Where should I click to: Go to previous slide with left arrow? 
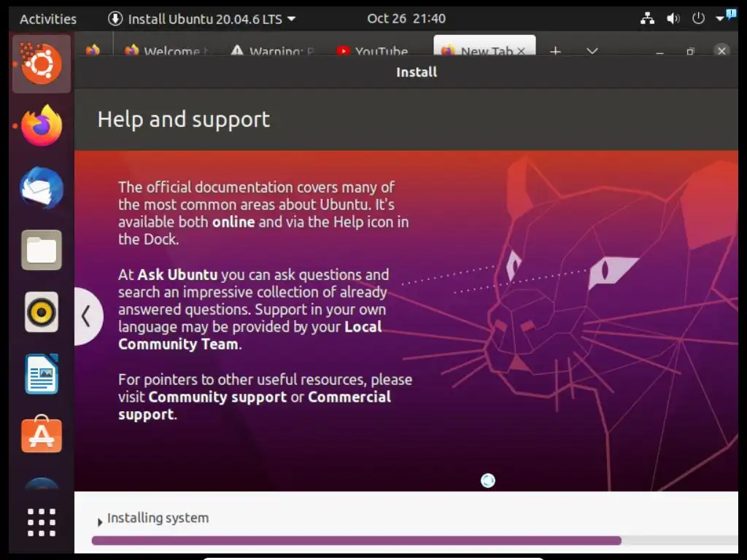88,316
